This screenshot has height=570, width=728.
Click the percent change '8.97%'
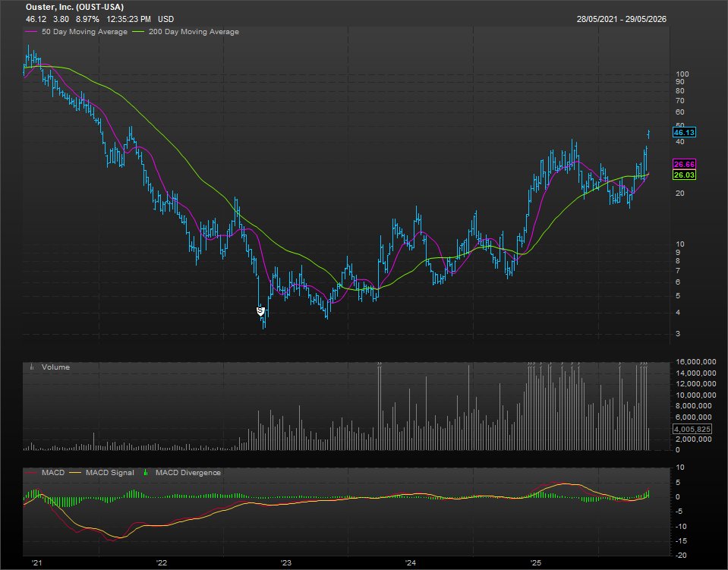coord(87,19)
